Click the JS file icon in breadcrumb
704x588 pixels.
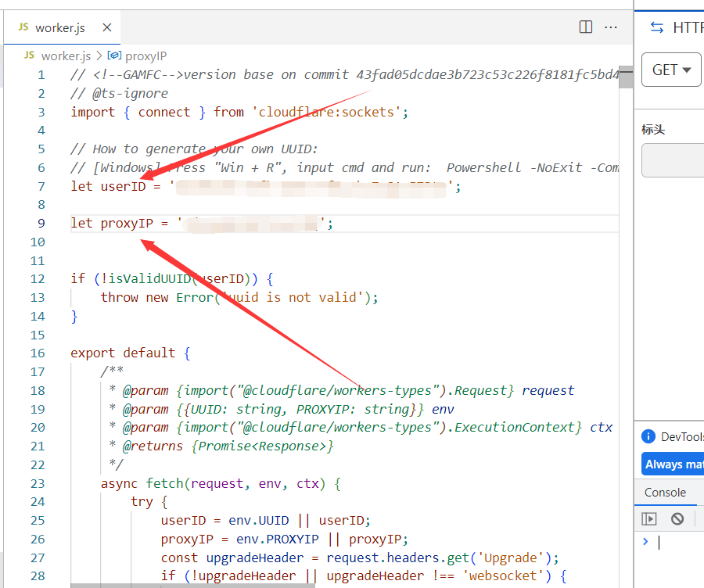tap(29, 56)
